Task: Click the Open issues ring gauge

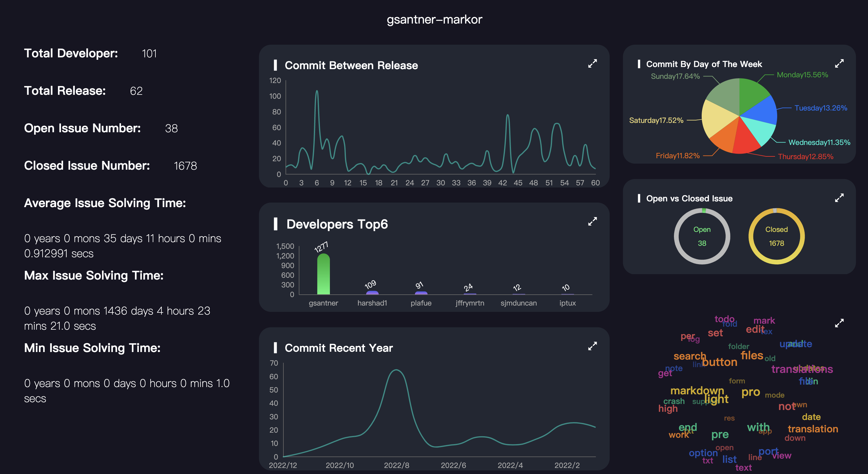Action: (702, 236)
